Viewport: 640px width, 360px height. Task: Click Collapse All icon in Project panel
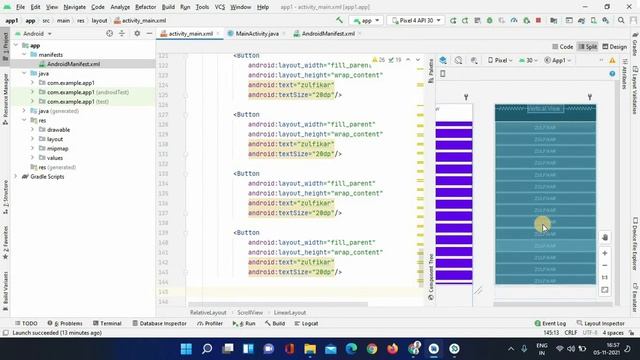pyautogui.click(x=122, y=33)
